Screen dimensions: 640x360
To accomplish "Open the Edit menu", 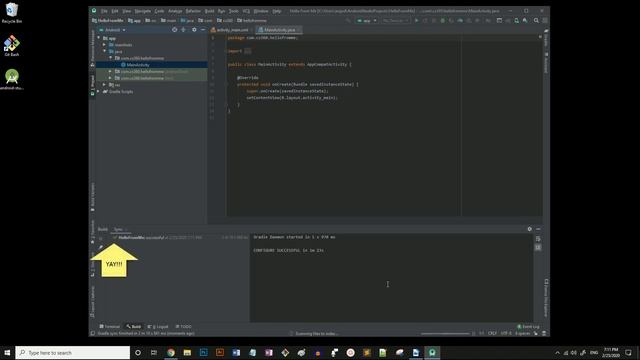I will point(115,11).
